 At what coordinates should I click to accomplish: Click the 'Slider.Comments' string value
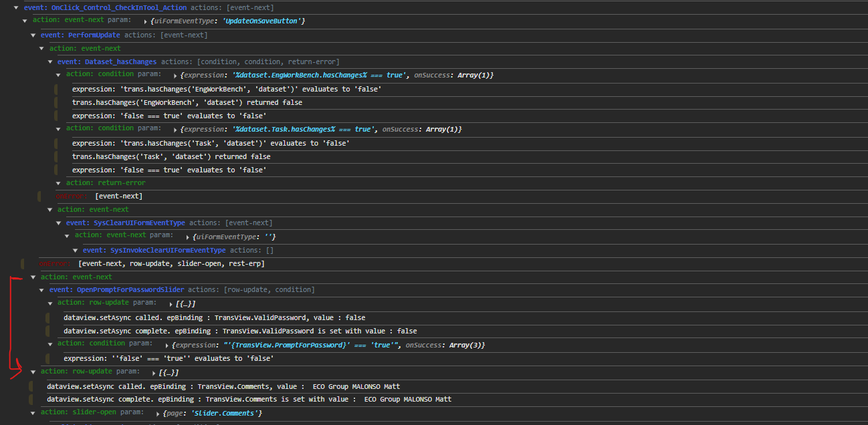tap(226, 414)
